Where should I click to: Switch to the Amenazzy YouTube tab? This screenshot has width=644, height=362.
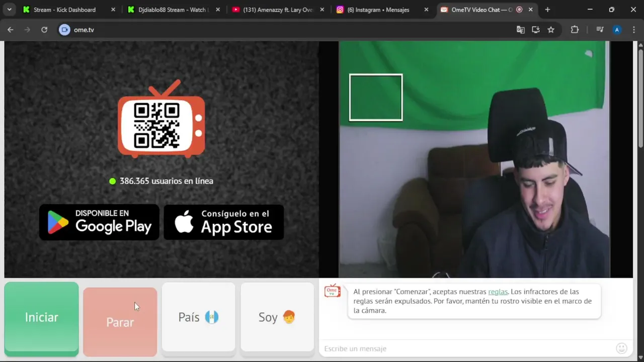[277, 10]
